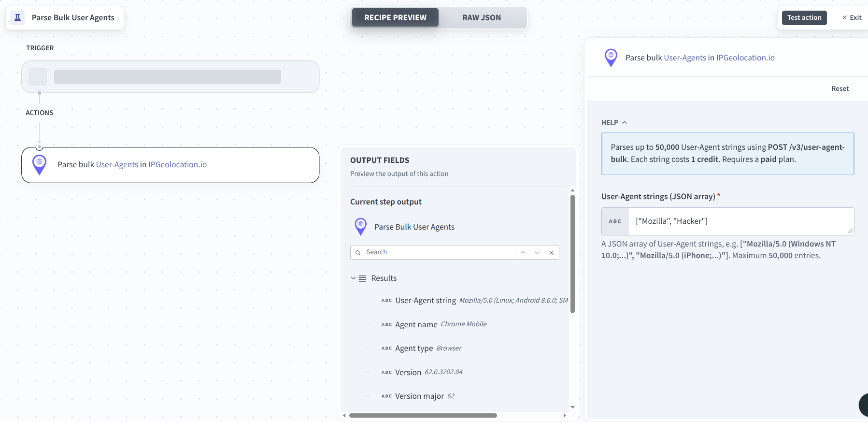Click scroll-right arrow under output fields

(565, 416)
